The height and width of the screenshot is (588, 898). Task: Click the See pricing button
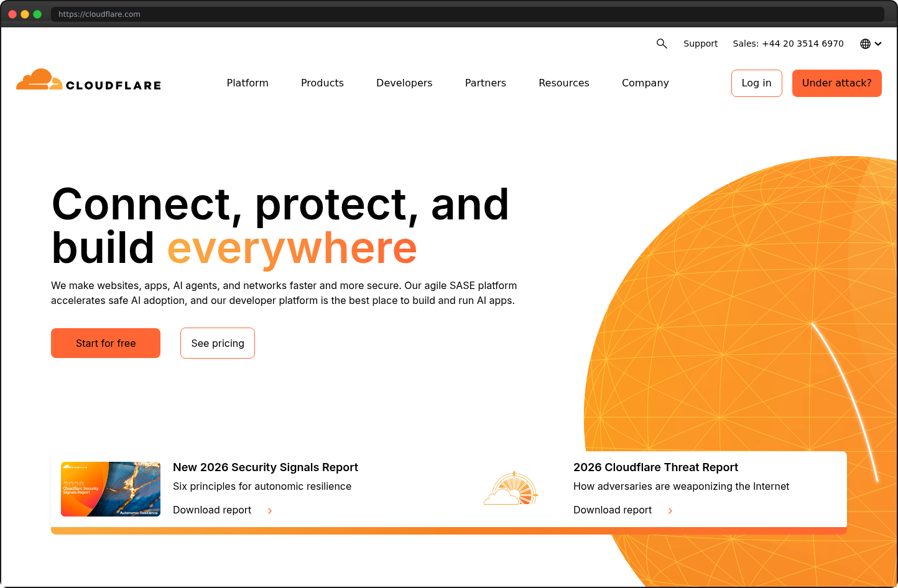[217, 343]
